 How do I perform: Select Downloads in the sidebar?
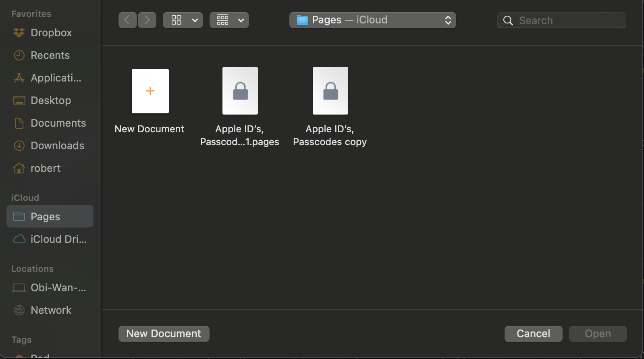(x=57, y=146)
